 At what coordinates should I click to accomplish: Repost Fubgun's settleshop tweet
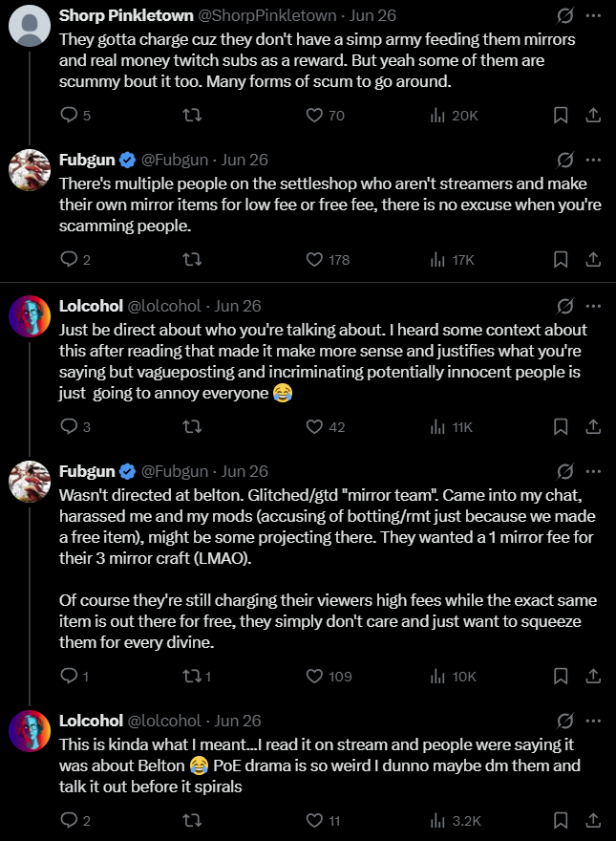(x=192, y=260)
